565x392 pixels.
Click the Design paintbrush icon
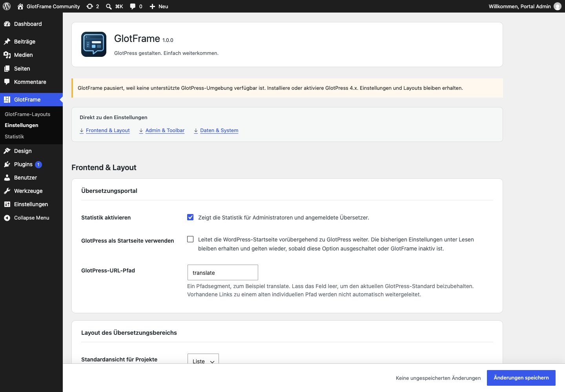(x=7, y=151)
